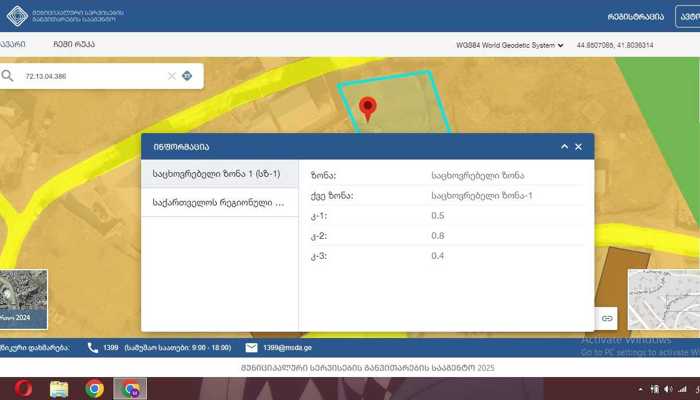Click the red location pin on the map
The image size is (700, 400).
point(368,108)
